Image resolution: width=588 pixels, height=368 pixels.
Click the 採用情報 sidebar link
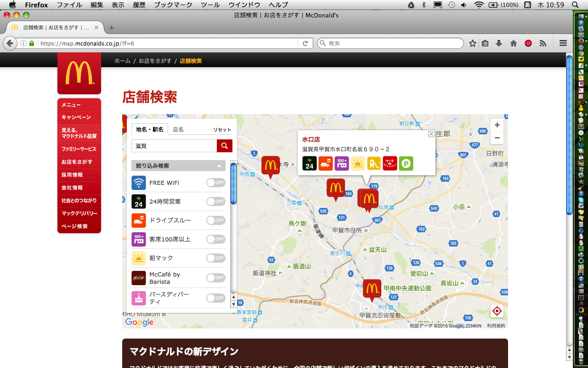click(79, 175)
